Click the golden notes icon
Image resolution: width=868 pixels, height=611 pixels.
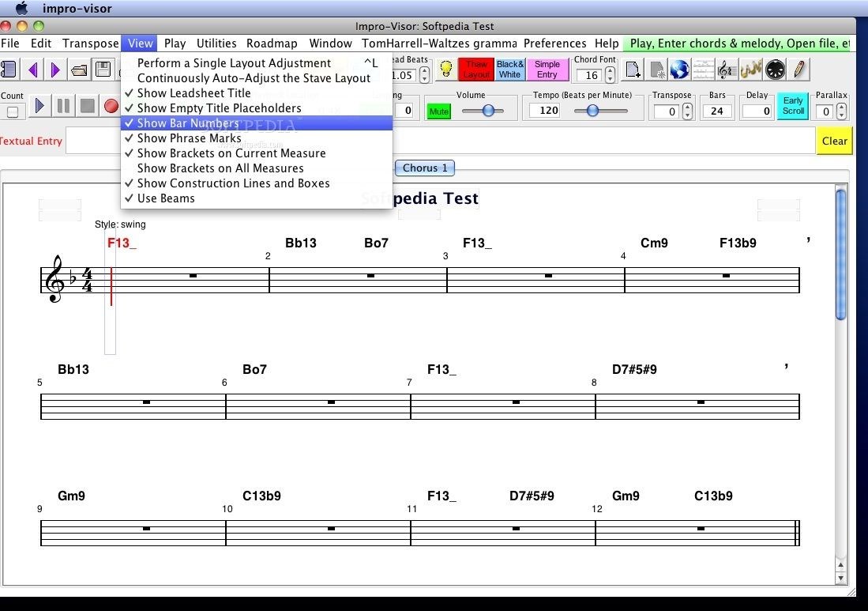point(750,70)
